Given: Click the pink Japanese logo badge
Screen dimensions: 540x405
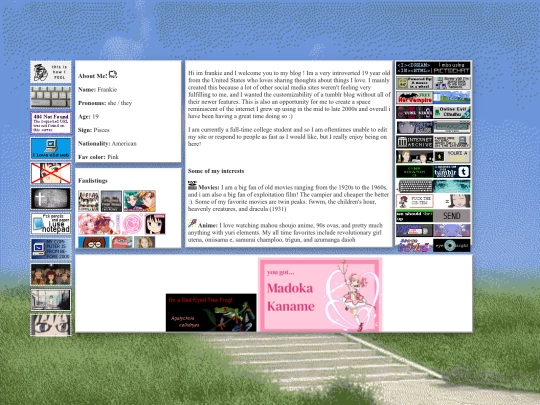Looking at the screenshot, I should click(414, 245).
